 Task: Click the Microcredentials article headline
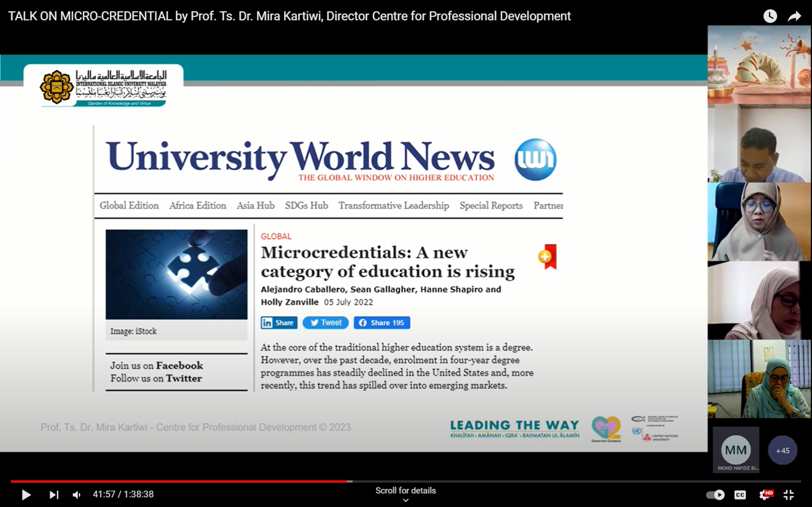388,262
